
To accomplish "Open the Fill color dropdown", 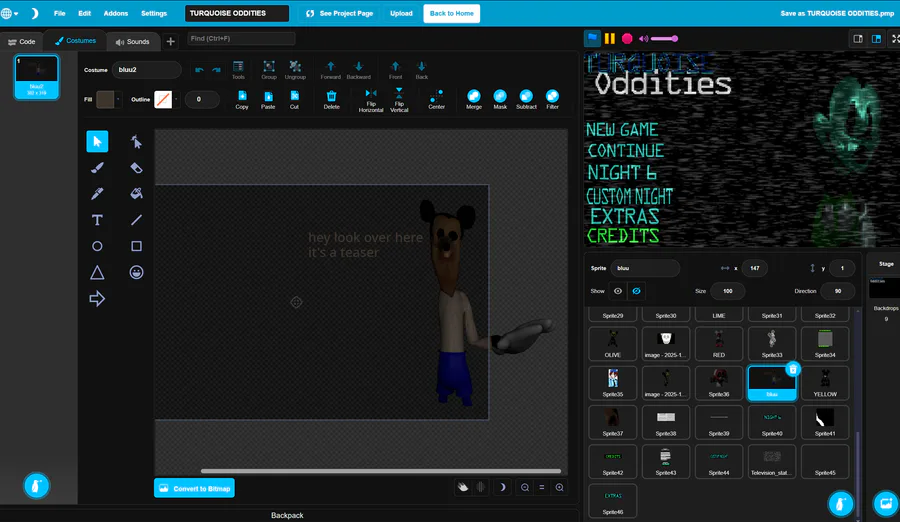I will coord(118,99).
